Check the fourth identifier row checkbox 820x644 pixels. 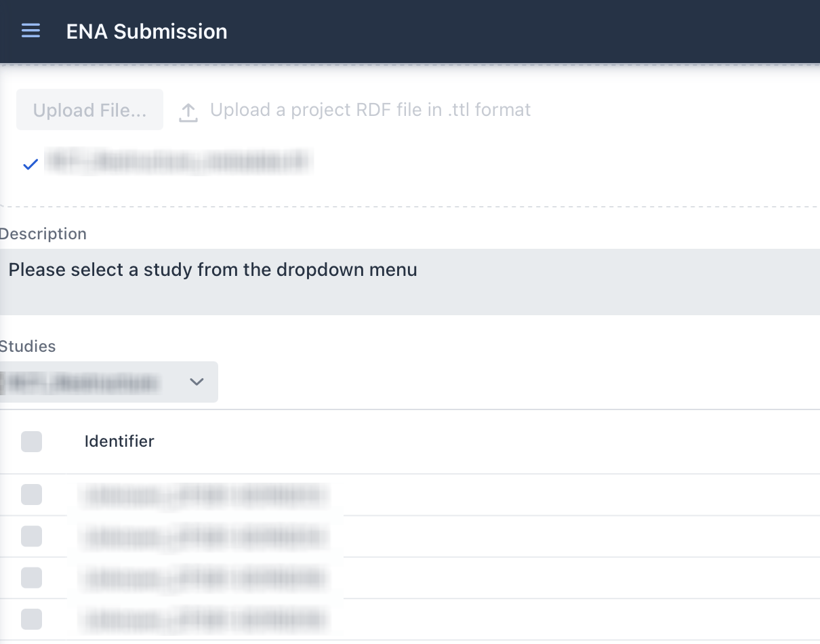click(31, 619)
